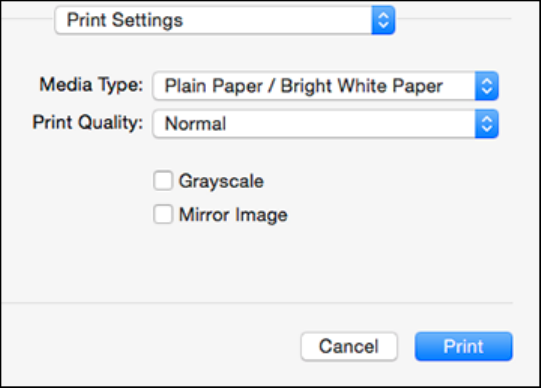Click the Print Quality label

click(x=88, y=123)
